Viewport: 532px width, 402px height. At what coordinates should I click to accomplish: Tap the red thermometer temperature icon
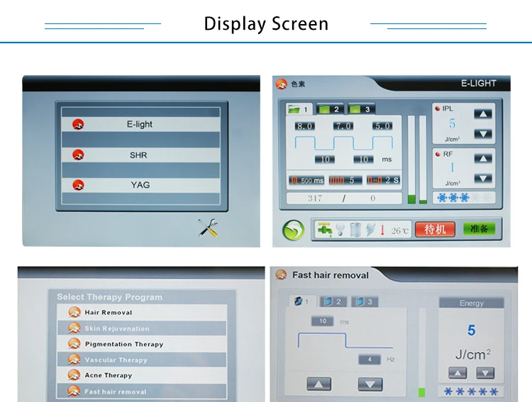382,230
